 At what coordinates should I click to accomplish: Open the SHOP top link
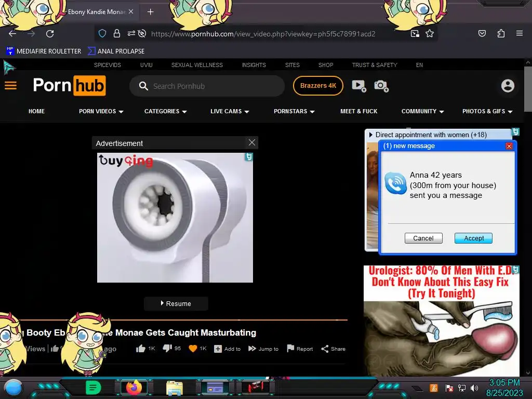click(326, 65)
